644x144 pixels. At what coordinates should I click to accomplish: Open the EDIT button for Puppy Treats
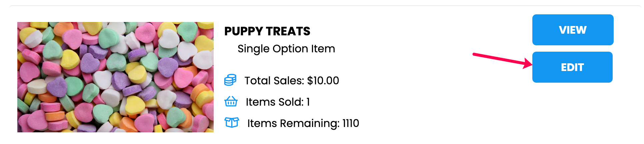pyautogui.click(x=572, y=67)
